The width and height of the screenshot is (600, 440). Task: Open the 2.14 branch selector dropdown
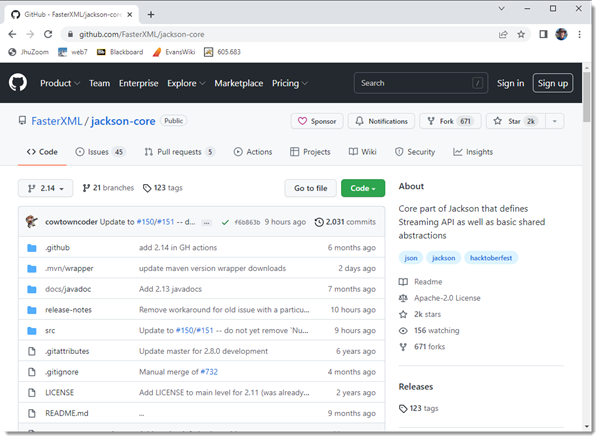pyautogui.click(x=45, y=188)
